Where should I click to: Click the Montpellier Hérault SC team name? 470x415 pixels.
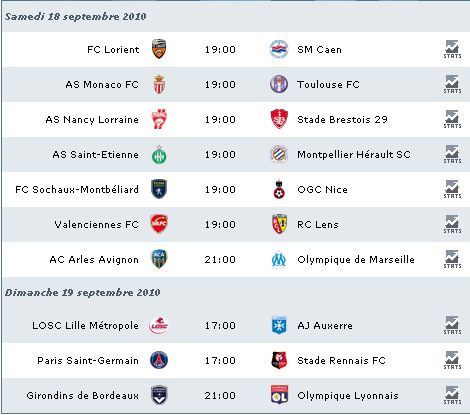(354, 155)
